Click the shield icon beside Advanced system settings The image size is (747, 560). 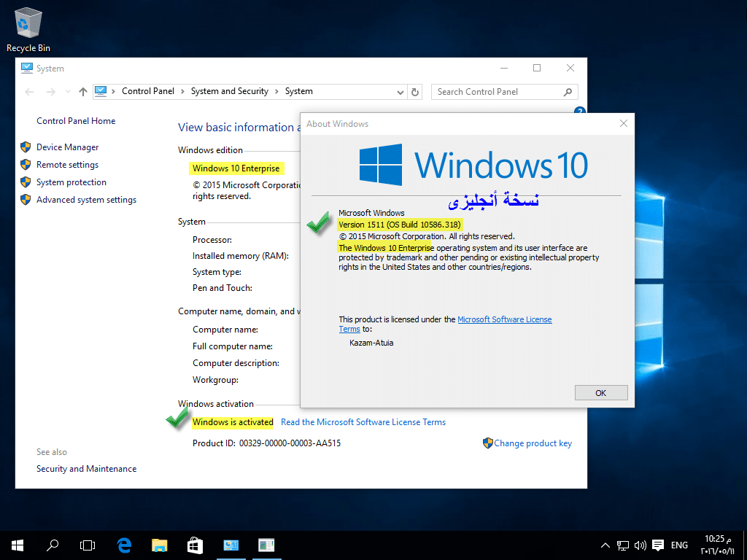26,200
